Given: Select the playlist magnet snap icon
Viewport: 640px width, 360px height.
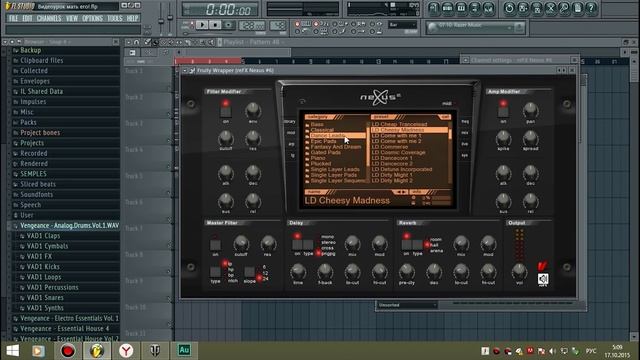Looking at the screenshot, I should (137, 42).
